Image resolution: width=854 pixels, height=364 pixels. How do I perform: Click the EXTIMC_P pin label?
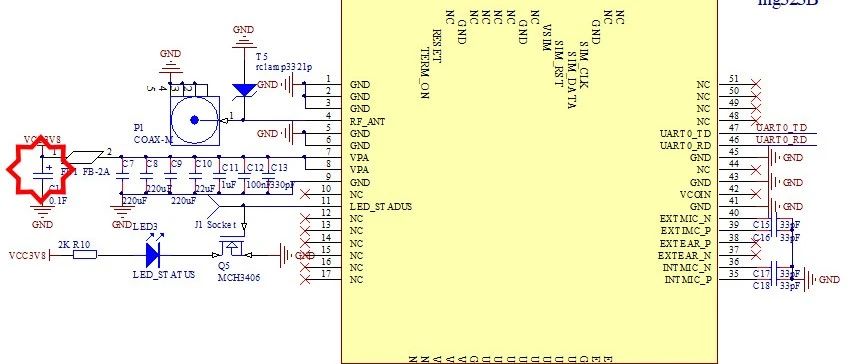[x=685, y=230]
